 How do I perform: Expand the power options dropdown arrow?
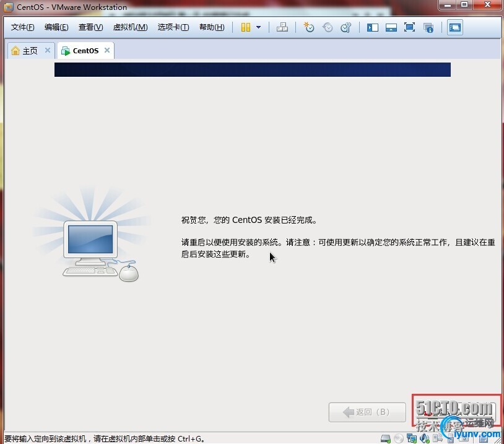pos(258,27)
